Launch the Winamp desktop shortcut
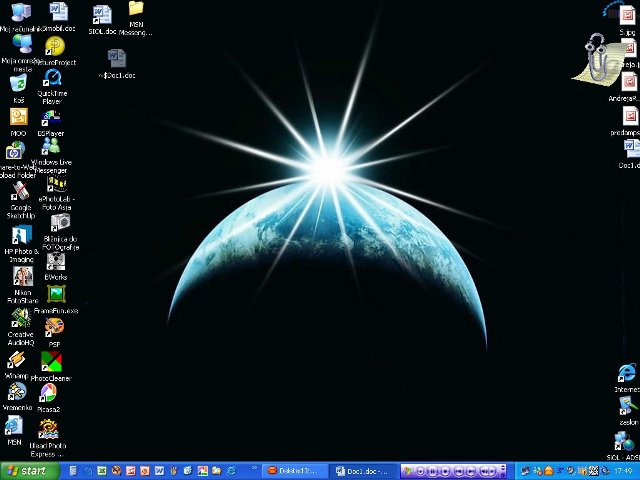This screenshot has width=640, height=480. [x=16, y=360]
